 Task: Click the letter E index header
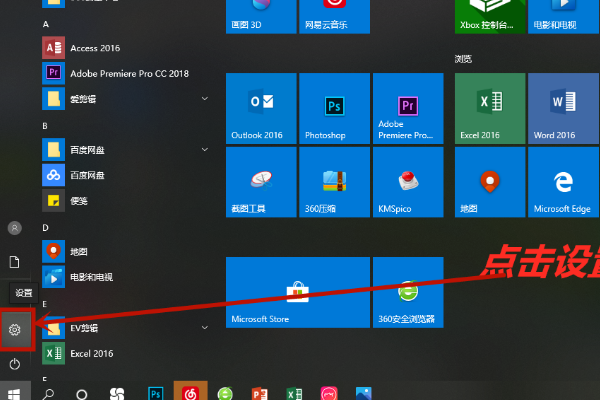click(x=45, y=304)
